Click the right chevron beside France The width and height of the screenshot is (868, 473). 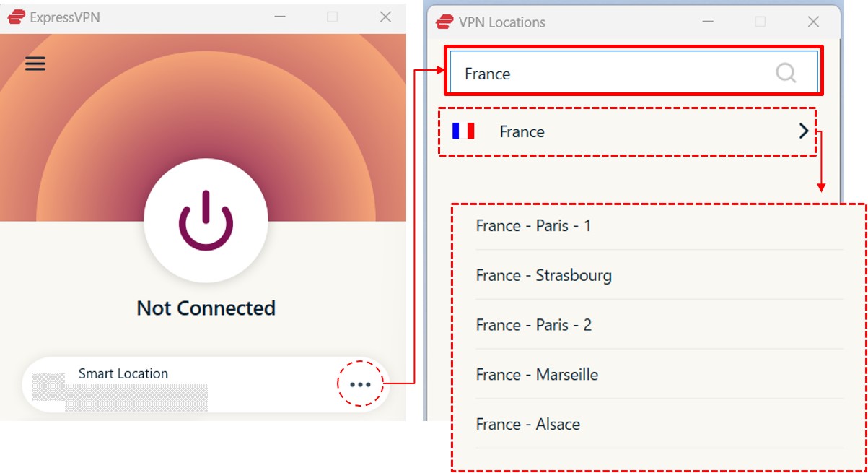(x=803, y=131)
